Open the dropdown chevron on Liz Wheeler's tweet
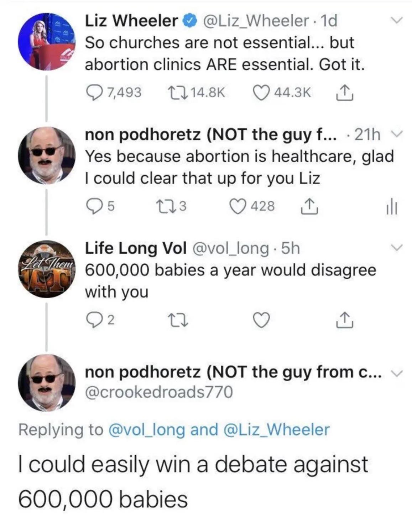The height and width of the screenshot is (532, 412). (395, 20)
